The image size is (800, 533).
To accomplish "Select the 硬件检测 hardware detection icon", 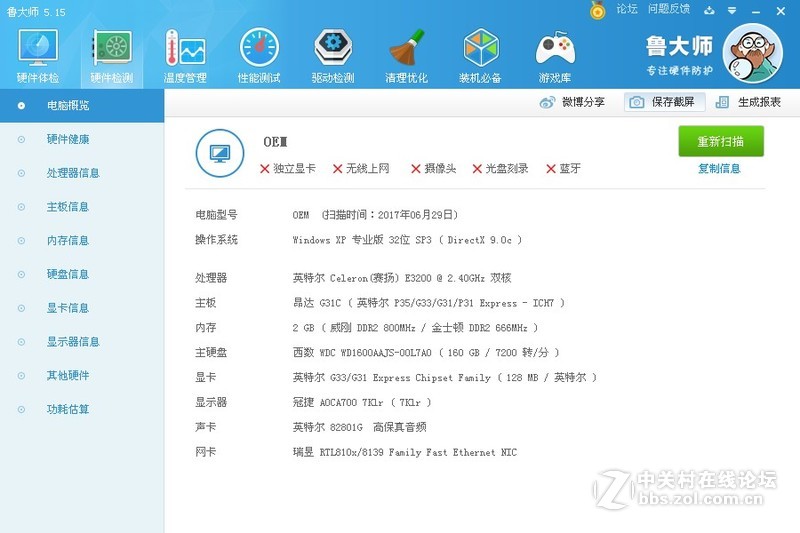I will click(x=112, y=56).
